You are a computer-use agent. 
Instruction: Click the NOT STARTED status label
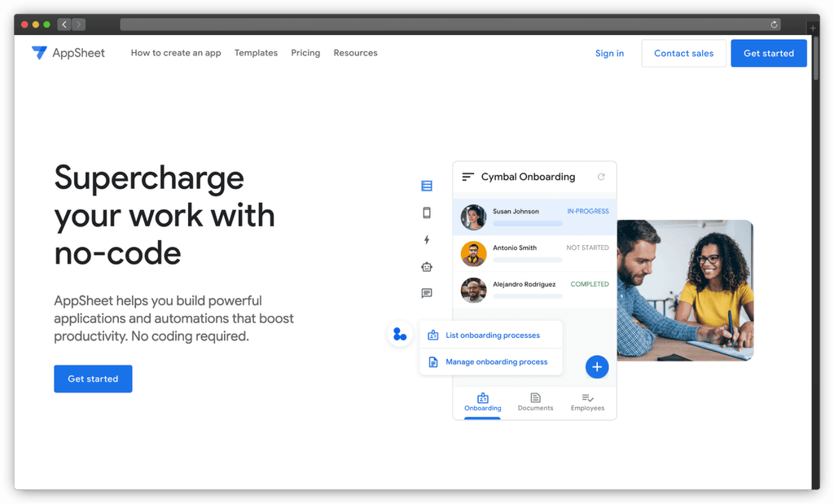tap(587, 248)
